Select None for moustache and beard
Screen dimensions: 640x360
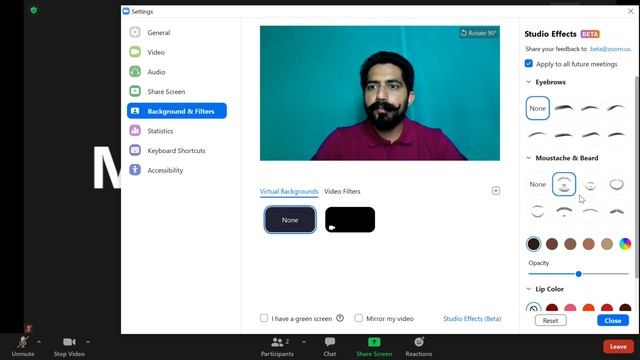[x=538, y=184]
